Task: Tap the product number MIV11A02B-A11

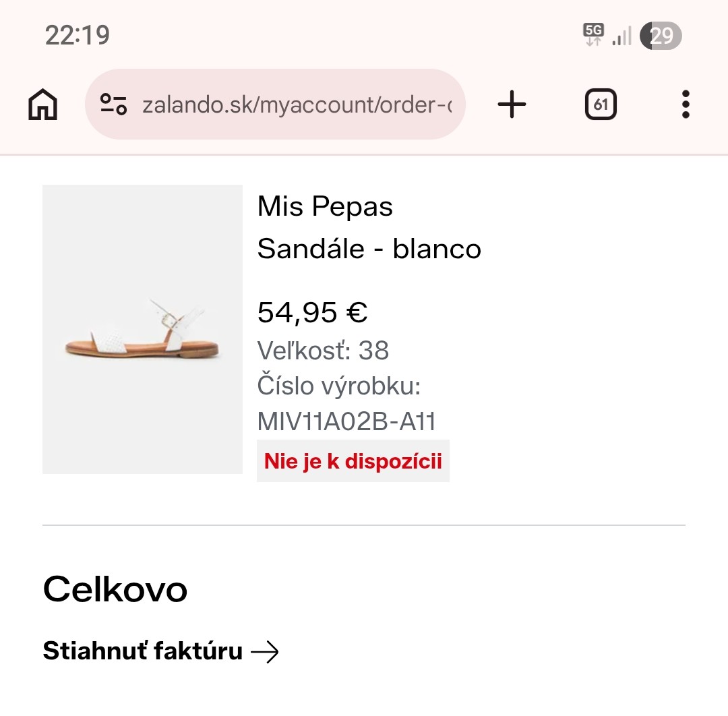Action: click(x=346, y=422)
